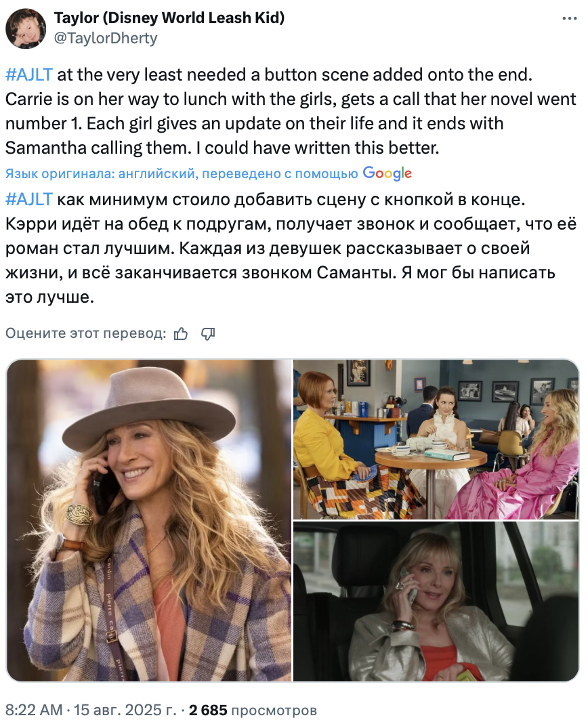
Task: Click 'переведено с помощью' translation attribution text
Action: click(x=280, y=173)
